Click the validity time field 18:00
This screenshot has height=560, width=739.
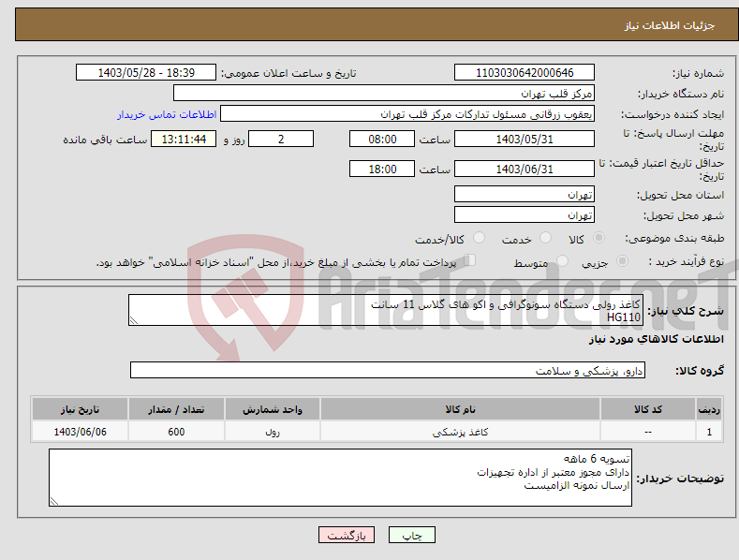click(382, 169)
